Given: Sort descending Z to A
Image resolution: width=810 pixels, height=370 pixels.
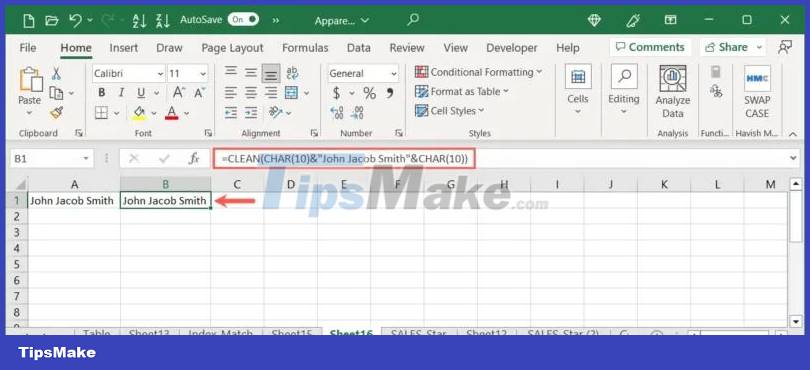Looking at the screenshot, I should pos(163,20).
